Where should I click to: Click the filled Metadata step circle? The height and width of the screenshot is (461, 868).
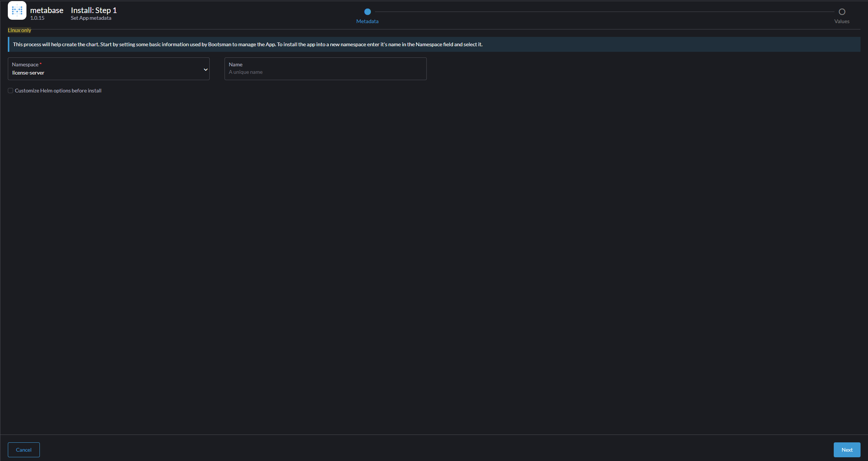click(367, 12)
